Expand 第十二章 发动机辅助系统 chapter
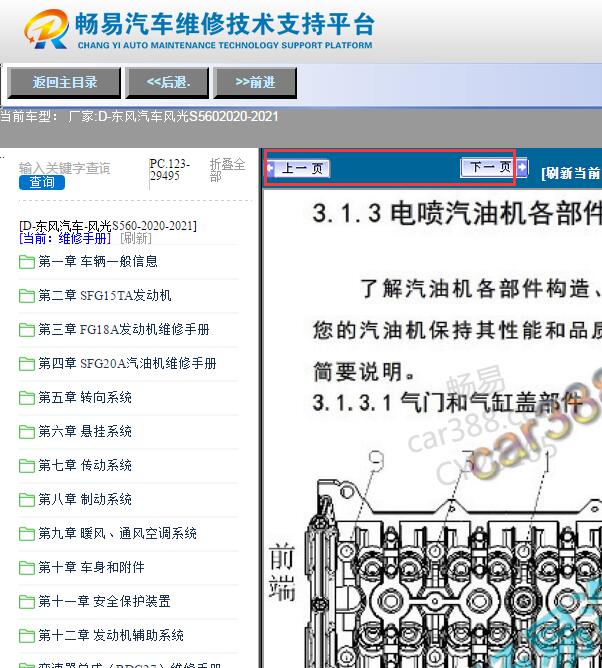Screen dimensions: 602x668 click(111, 636)
